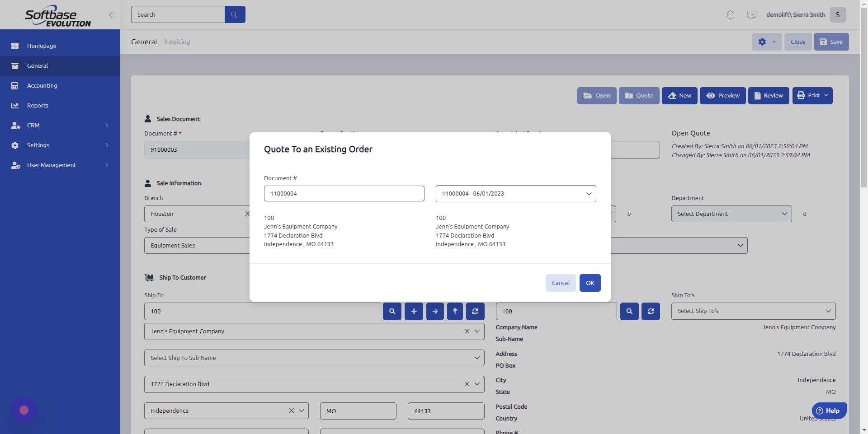Click the settings gear icon above Close
Image resolution: width=868 pixels, height=434 pixels.
762,42
